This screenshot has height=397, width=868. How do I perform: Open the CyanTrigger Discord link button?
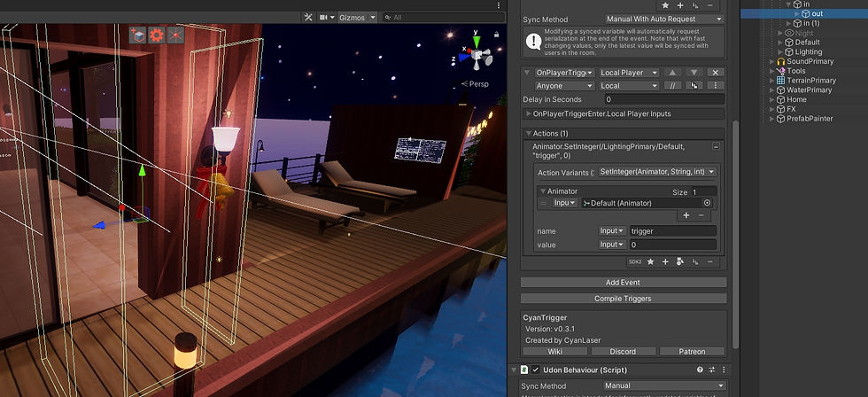click(x=624, y=352)
